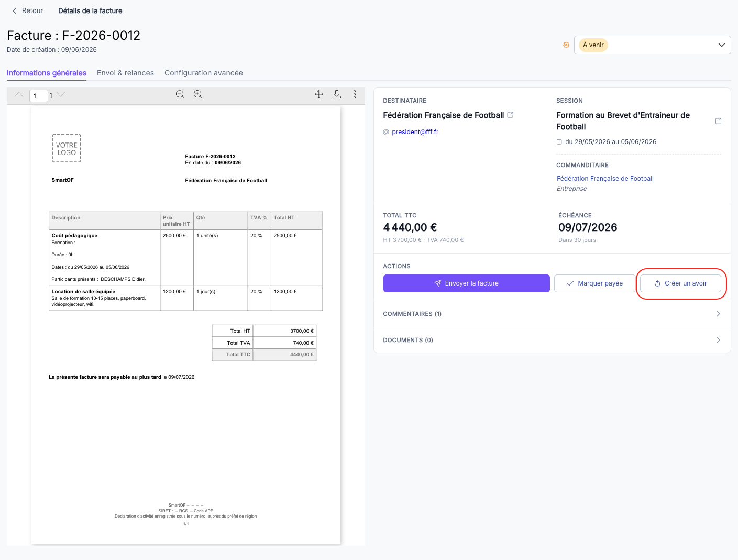Open the Configuration avancée tab
Image resolution: width=738 pixels, height=560 pixels.
point(204,73)
